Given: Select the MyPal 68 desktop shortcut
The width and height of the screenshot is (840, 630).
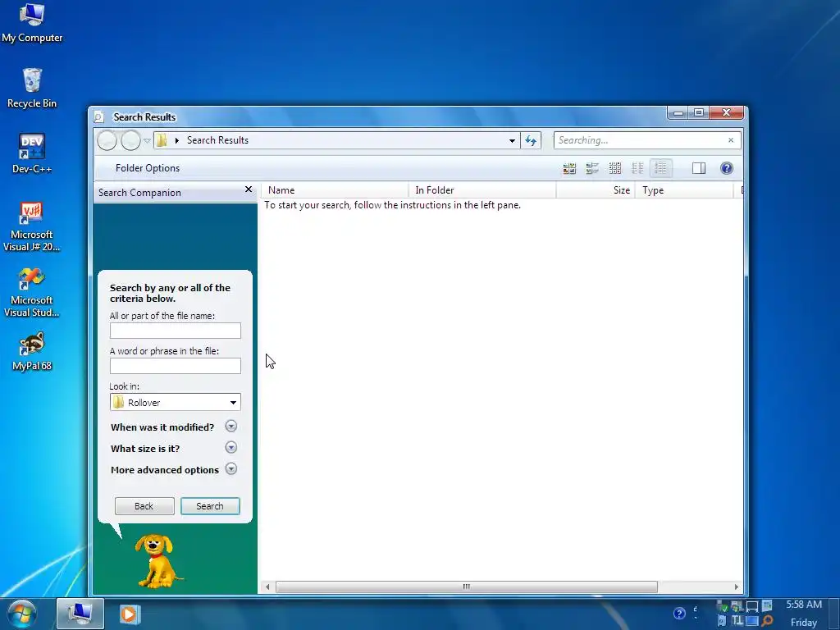Looking at the screenshot, I should click(x=32, y=351).
